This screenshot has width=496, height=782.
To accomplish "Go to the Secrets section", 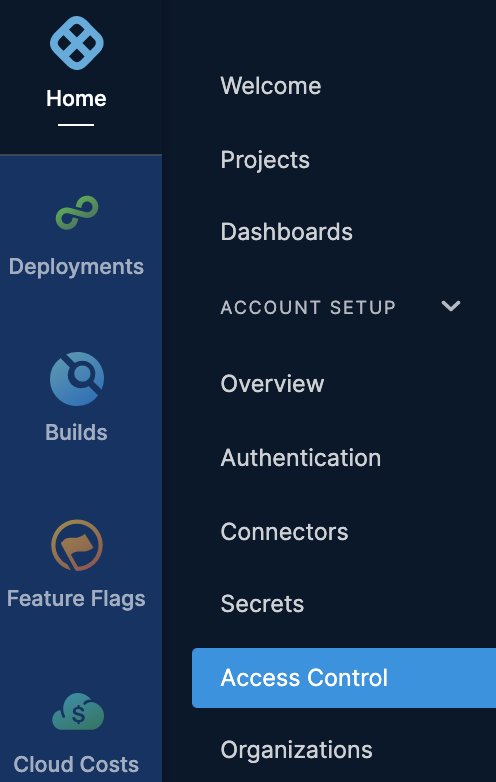I will (x=262, y=604).
